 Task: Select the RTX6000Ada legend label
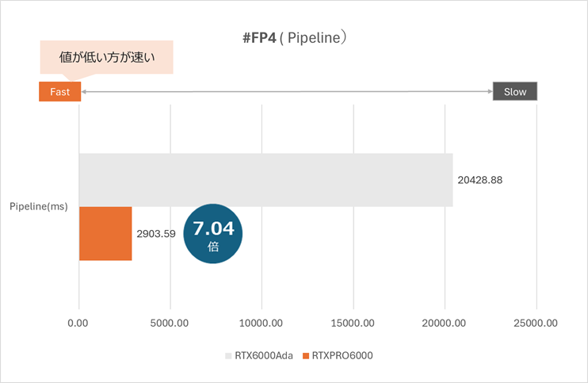tap(263, 356)
